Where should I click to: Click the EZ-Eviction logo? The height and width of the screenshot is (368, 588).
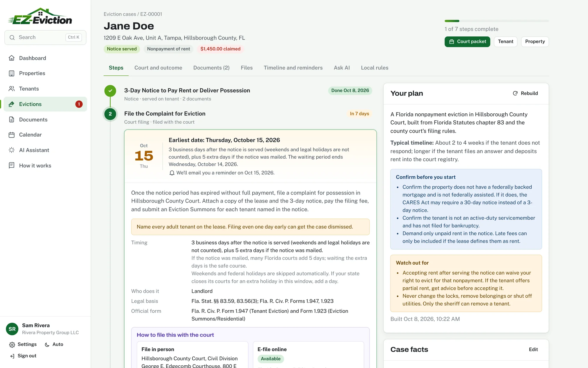point(40,16)
